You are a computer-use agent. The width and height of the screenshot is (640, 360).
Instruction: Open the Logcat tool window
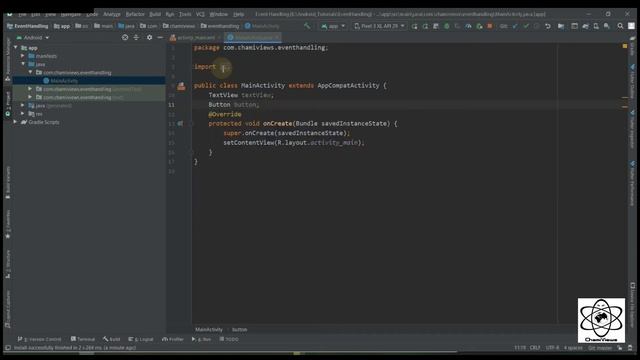click(141, 339)
